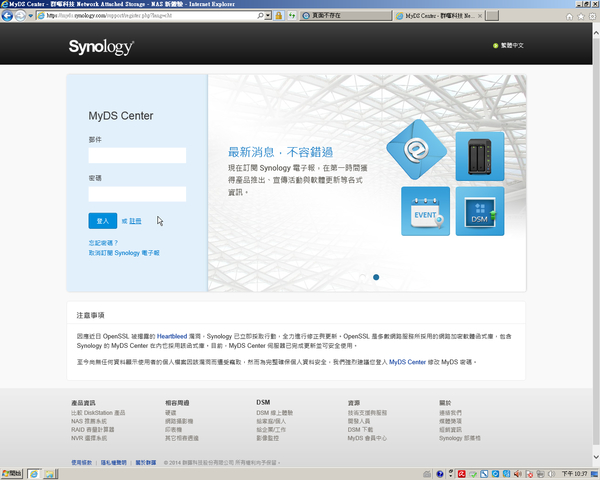Click 取消訂閱 Synology 電子報 link

point(124,253)
